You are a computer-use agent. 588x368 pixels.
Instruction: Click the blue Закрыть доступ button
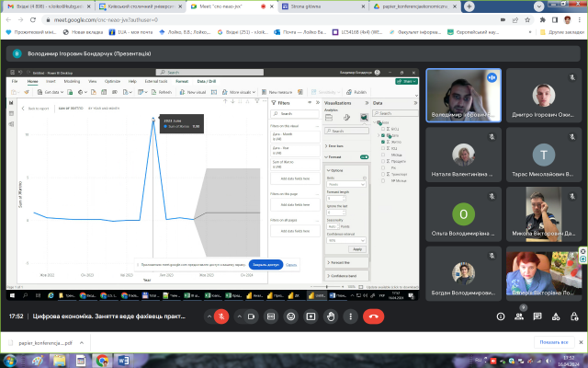264,264
